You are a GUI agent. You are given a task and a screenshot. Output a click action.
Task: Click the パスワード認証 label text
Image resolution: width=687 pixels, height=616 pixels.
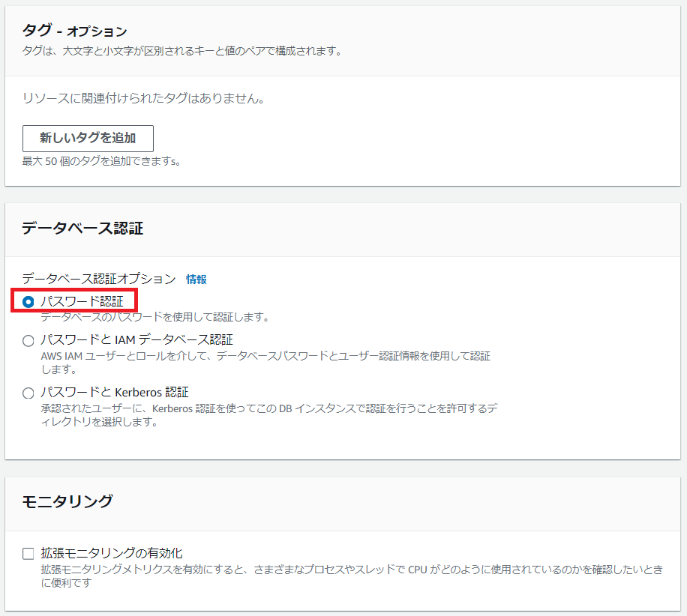(82, 301)
